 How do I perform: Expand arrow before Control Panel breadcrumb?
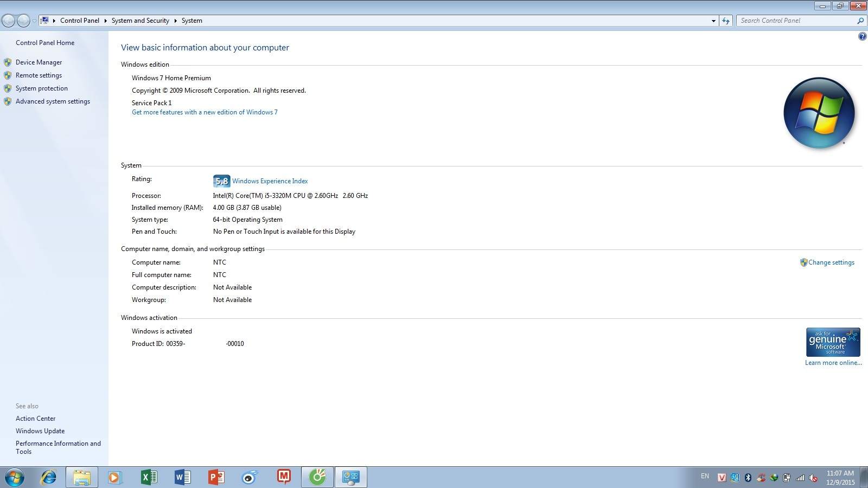click(x=54, y=21)
